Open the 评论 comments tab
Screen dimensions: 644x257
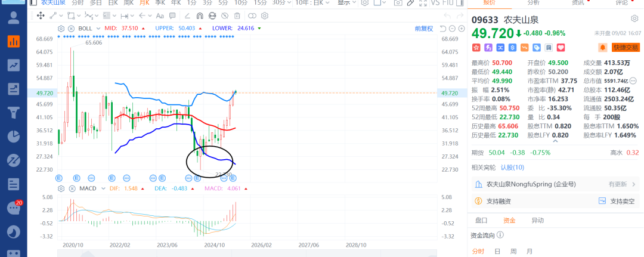(x=622, y=2)
